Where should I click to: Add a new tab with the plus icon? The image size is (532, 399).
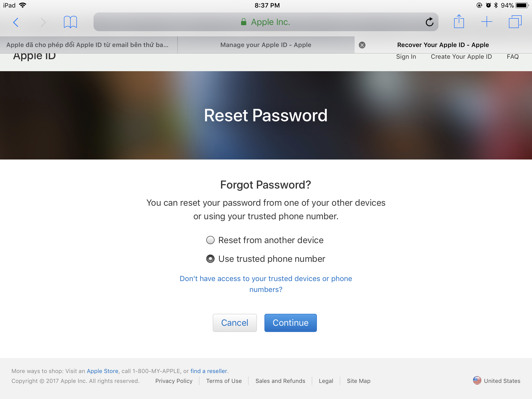pyautogui.click(x=487, y=22)
